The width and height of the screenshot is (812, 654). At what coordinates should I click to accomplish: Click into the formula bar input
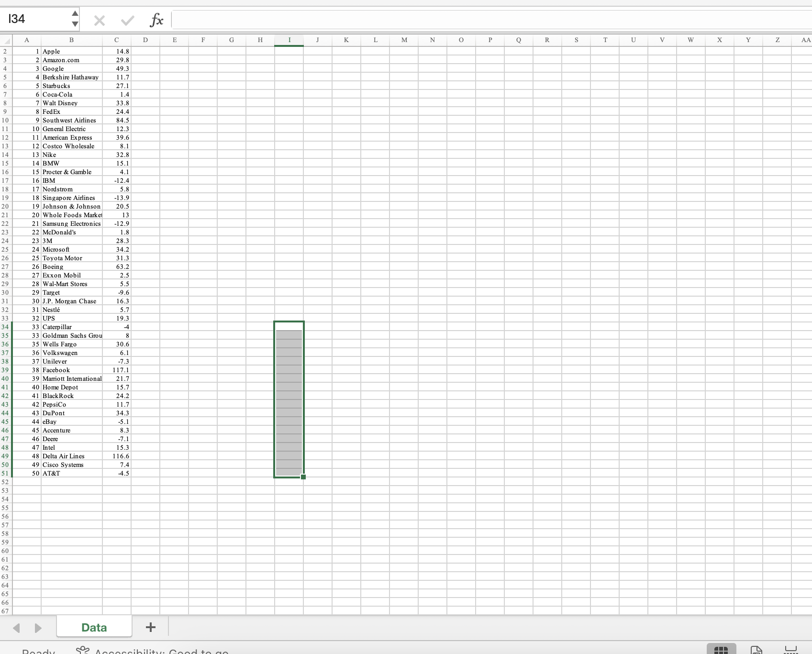point(491,20)
